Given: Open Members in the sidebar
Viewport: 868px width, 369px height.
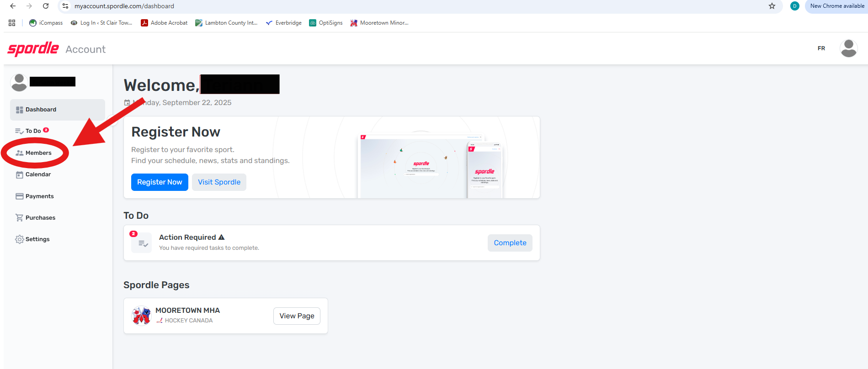Looking at the screenshot, I should tap(34, 153).
